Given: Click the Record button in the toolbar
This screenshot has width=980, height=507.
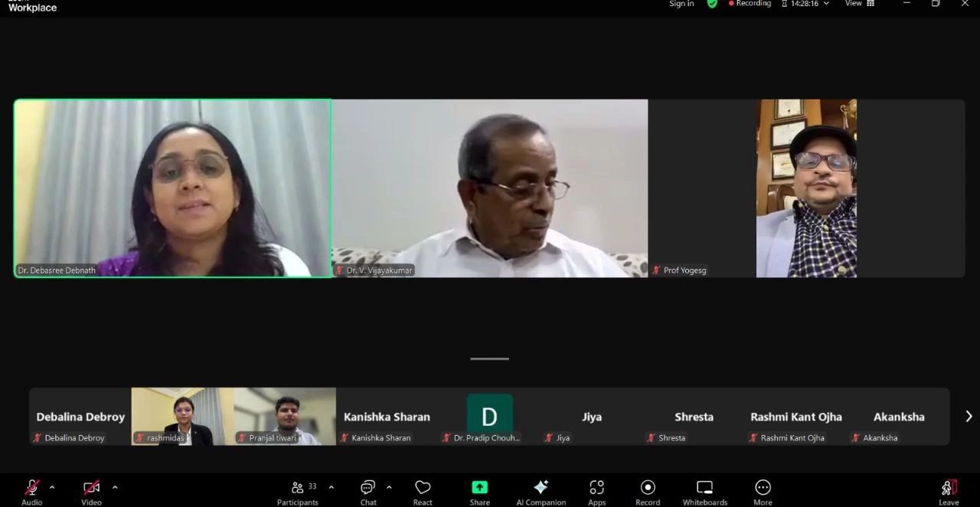Looking at the screenshot, I should (x=648, y=492).
